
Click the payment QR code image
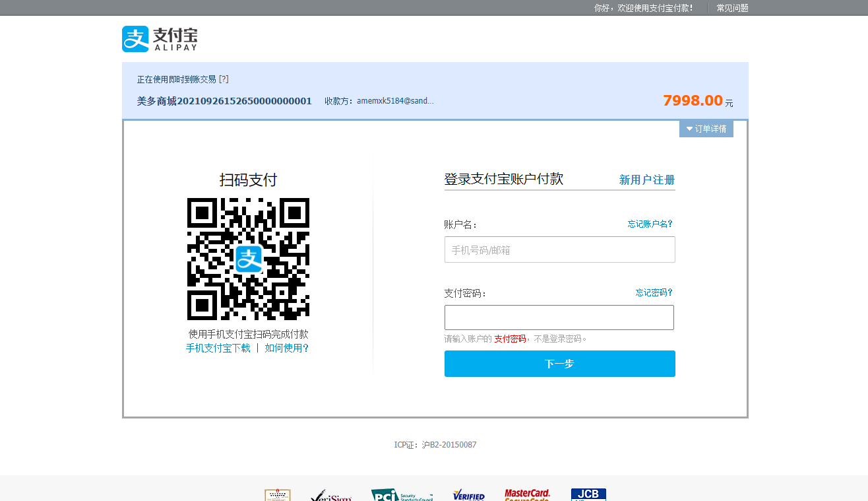pyautogui.click(x=249, y=259)
